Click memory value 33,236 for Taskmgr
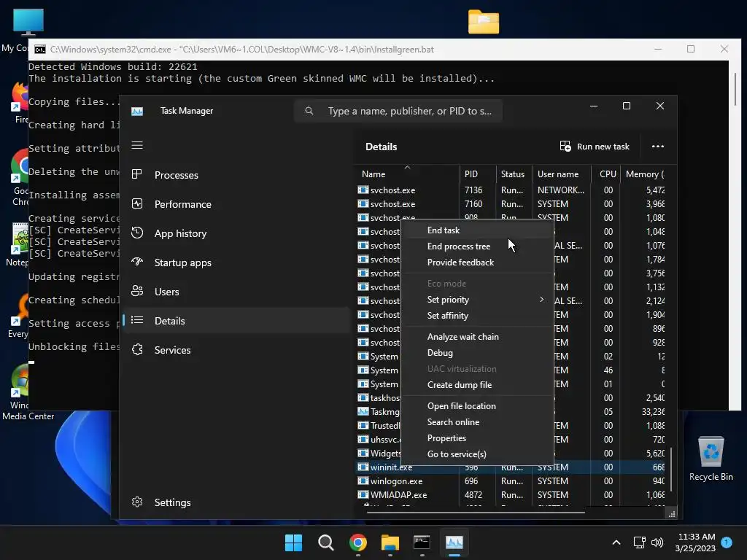Image resolution: width=747 pixels, height=560 pixels. (653, 412)
